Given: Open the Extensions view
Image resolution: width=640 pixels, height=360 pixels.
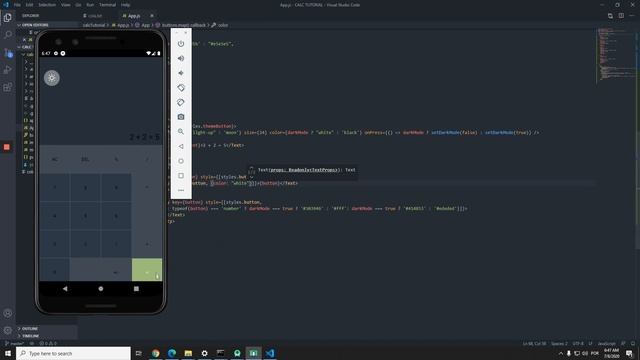Looking at the screenshot, I should coord(7,87).
